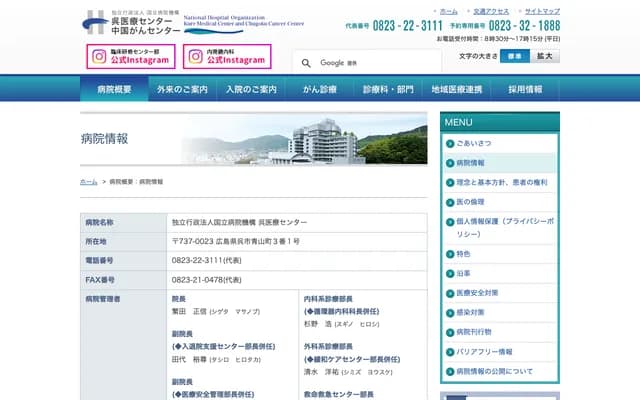Open the 採用情報 navigation item
This screenshot has width=640, height=400.
[x=525, y=89]
